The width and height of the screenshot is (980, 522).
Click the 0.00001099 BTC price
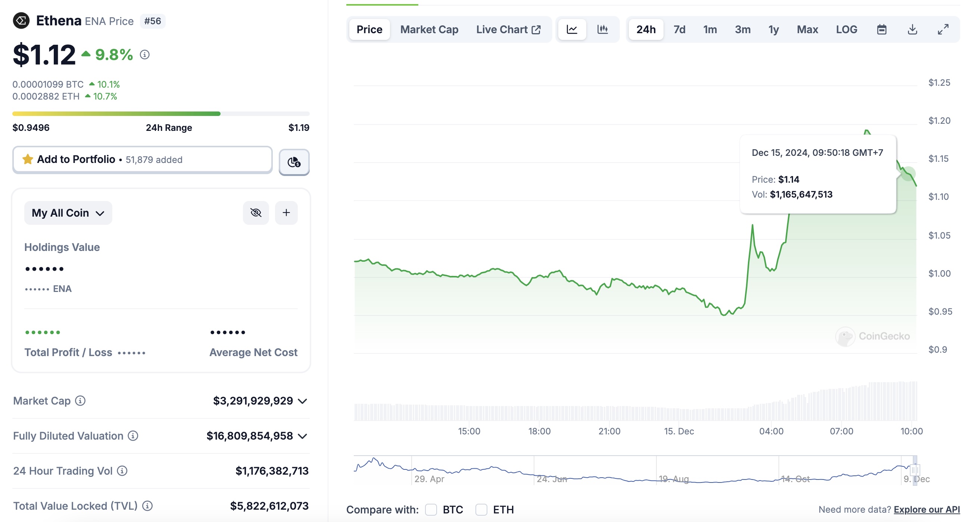point(48,84)
